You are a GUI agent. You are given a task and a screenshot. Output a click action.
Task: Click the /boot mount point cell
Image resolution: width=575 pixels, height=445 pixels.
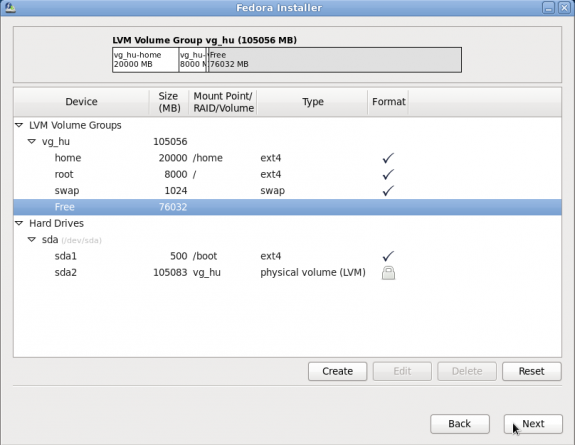click(x=205, y=256)
